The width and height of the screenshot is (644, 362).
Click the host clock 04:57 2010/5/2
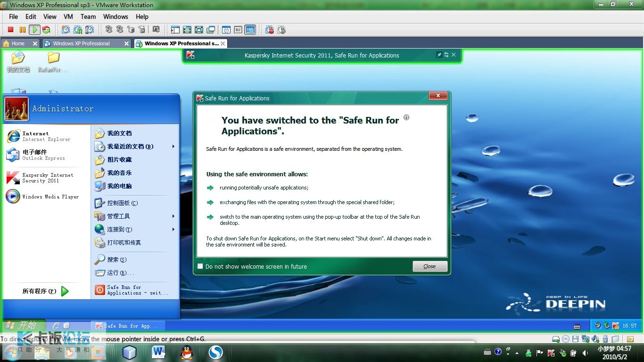tap(614, 353)
